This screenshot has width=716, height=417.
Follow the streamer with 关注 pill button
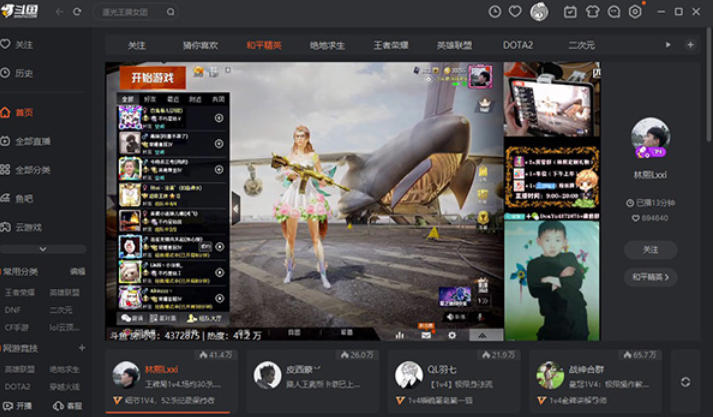click(650, 250)
